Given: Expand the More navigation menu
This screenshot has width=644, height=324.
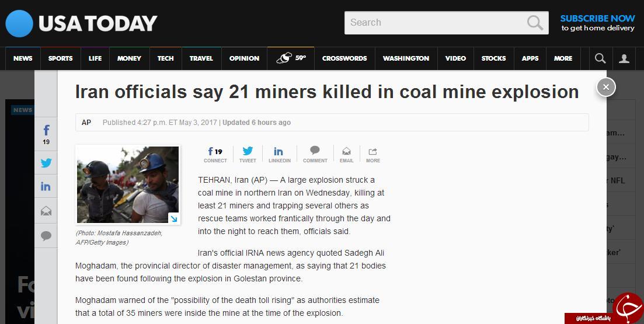Looking at the screenshot, I should (563, 58).
